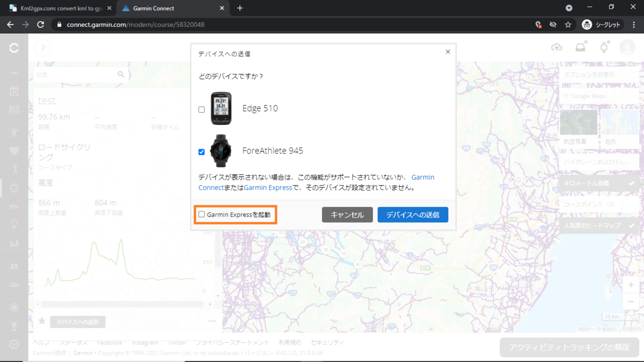The image size is (644, 362).
Task: Uncheck the ForeAthlete 945 checkbox
Action: (202, 152)
